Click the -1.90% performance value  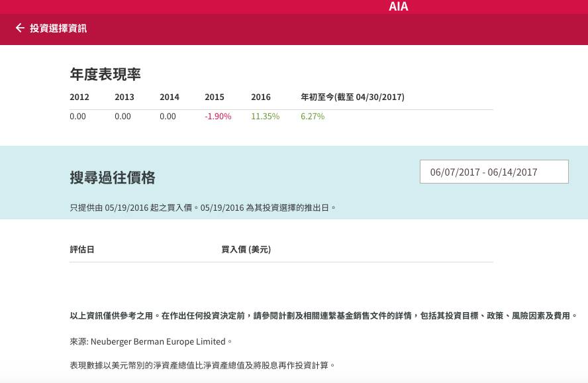point(218,116)
